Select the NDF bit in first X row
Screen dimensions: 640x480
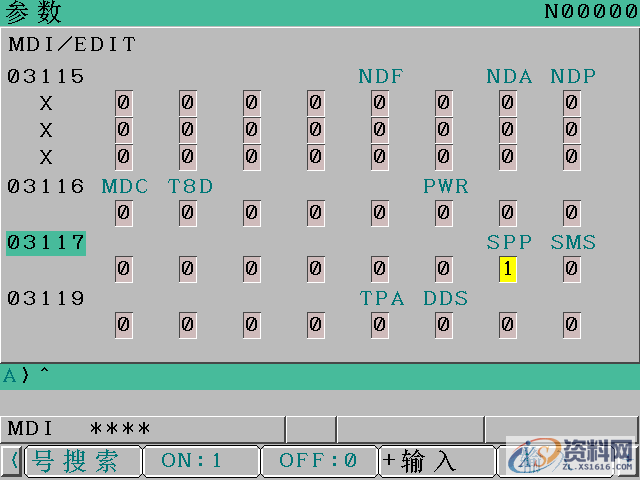(x=380, y=102)
